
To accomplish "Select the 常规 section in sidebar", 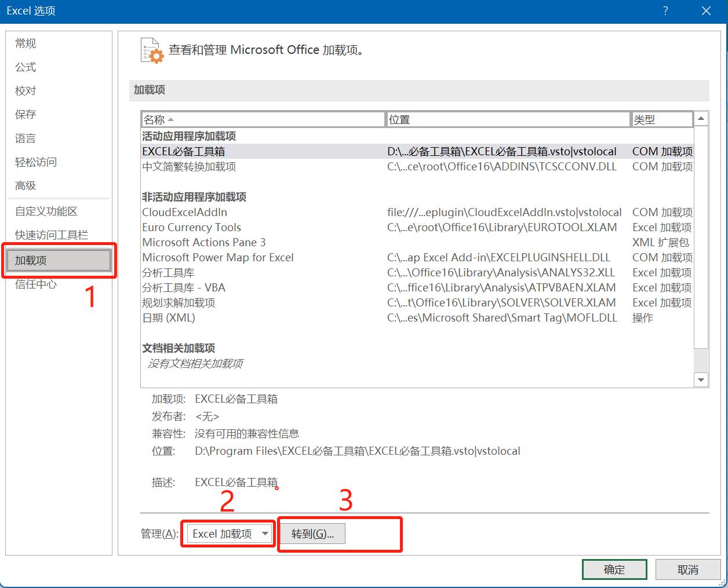I will pos(24,43).
